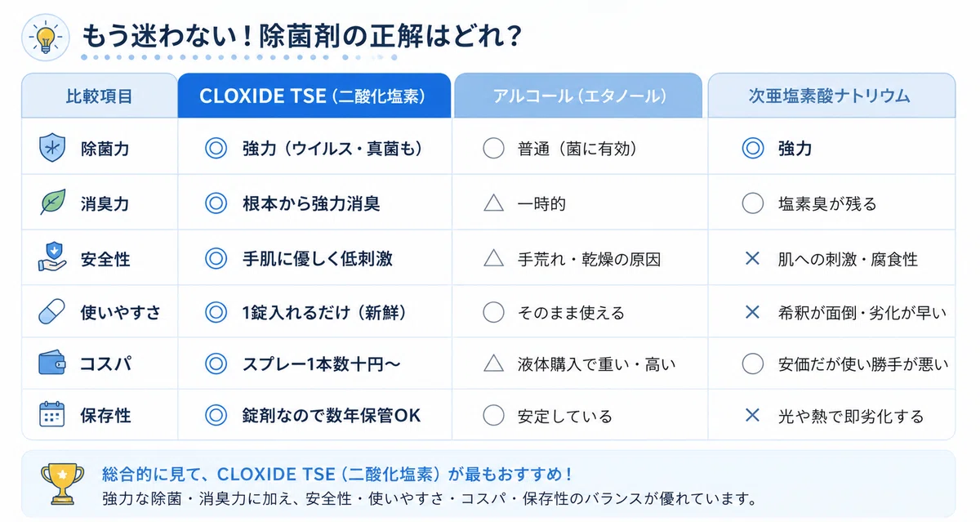Click the lightbulb icon beside the title
This screenshot has width=980, height=522.
click(x=44, y=37)
